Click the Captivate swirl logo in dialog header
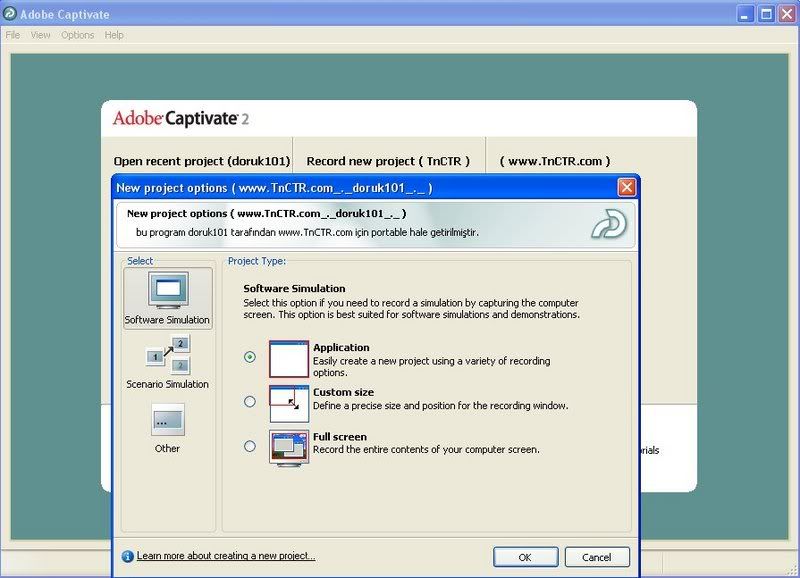800x578 pixels. (609, 224)
